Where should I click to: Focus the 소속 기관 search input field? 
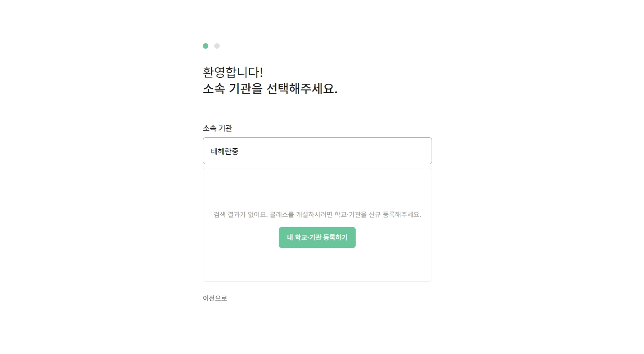coord(317,151)
